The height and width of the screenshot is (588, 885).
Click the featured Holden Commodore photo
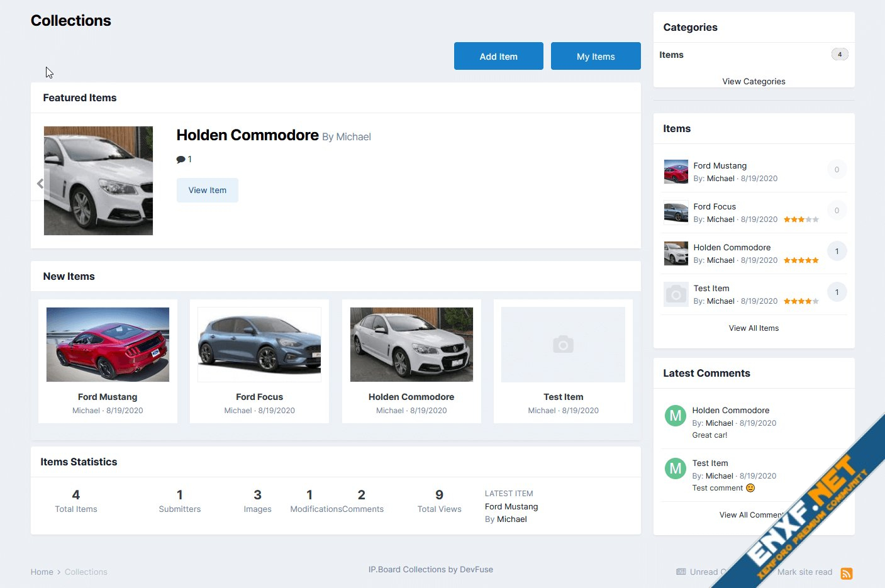click(x=98, y=181)
